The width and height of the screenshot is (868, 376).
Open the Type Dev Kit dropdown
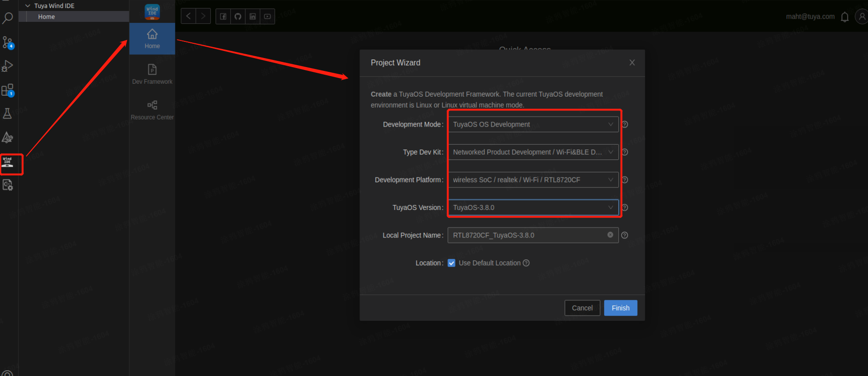(x=533, y=152)
